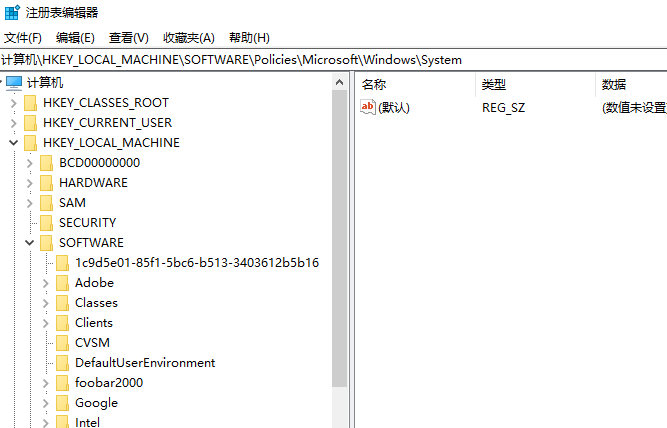Click SAM folder icon

tap(46, 203)
